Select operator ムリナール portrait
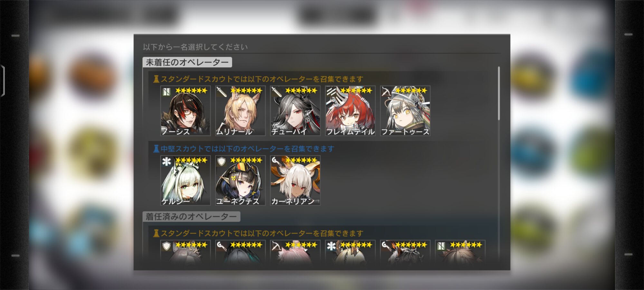This screenshot has height=290, width=644. click(240, 111)
